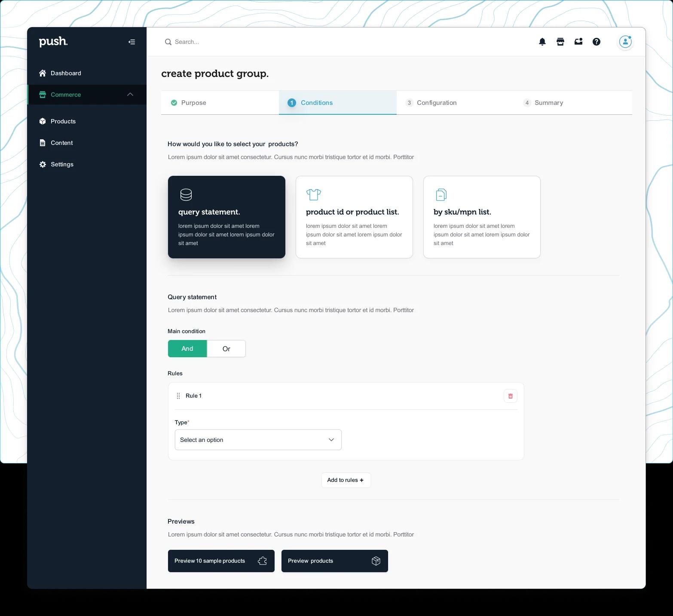Viewport: 673px width, 616px height.
Task: Collapse the sidebar with the menu icon
Action: point(132,42)
